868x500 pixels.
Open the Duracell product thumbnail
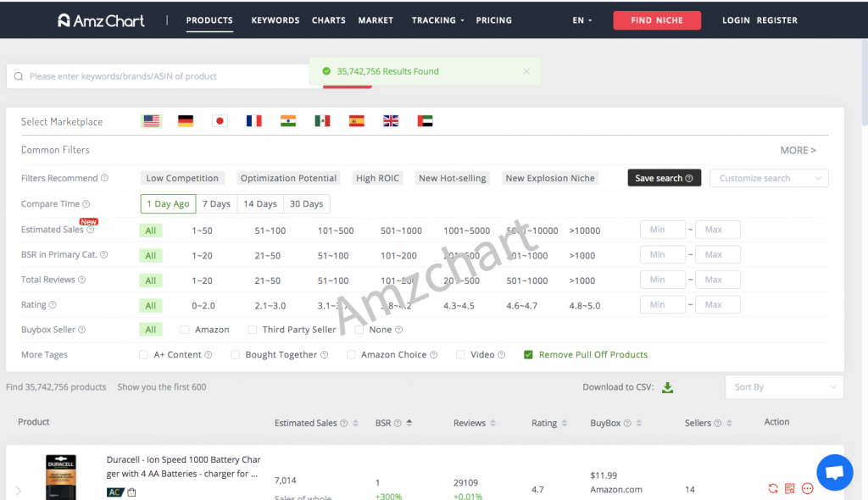tap(61, 477)
